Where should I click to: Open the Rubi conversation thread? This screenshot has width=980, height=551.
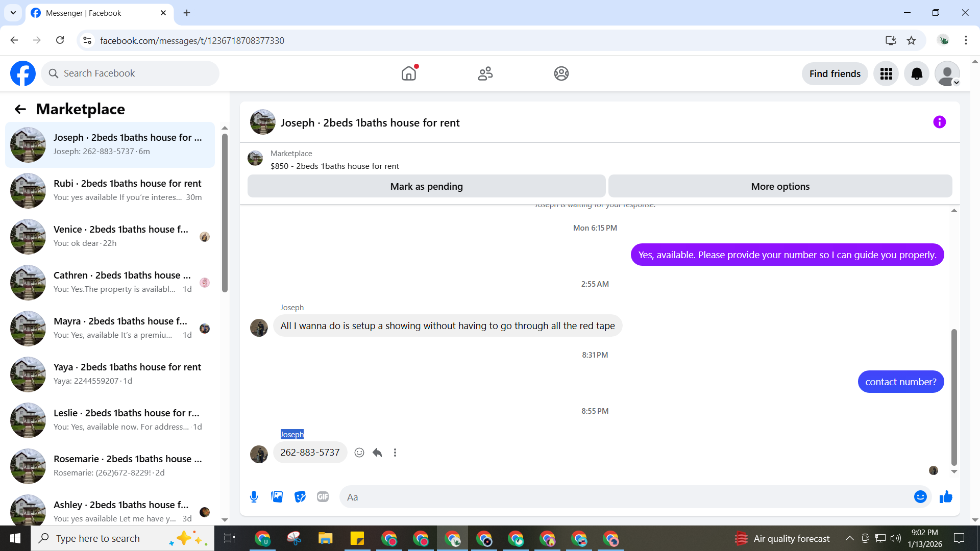tap(110, 190)
